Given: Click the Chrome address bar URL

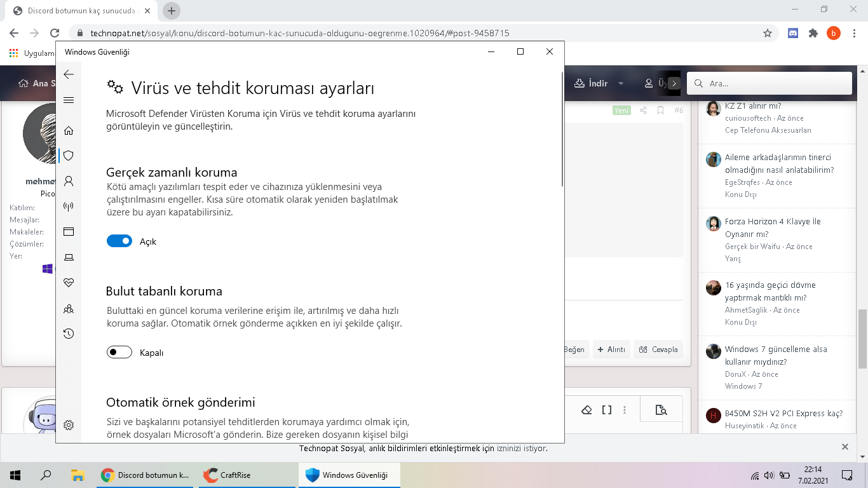Looking at the screenshot, I should coord(300,33).
